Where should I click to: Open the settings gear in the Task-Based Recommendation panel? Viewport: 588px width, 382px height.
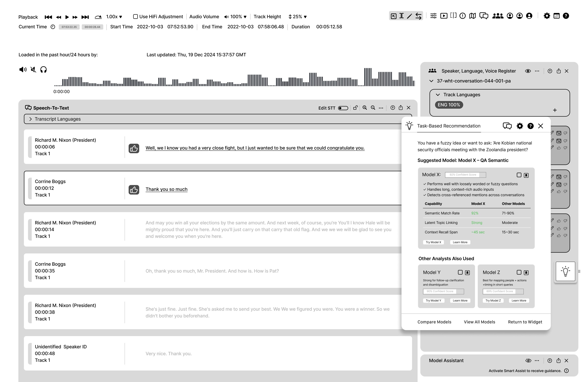[520, 126]
